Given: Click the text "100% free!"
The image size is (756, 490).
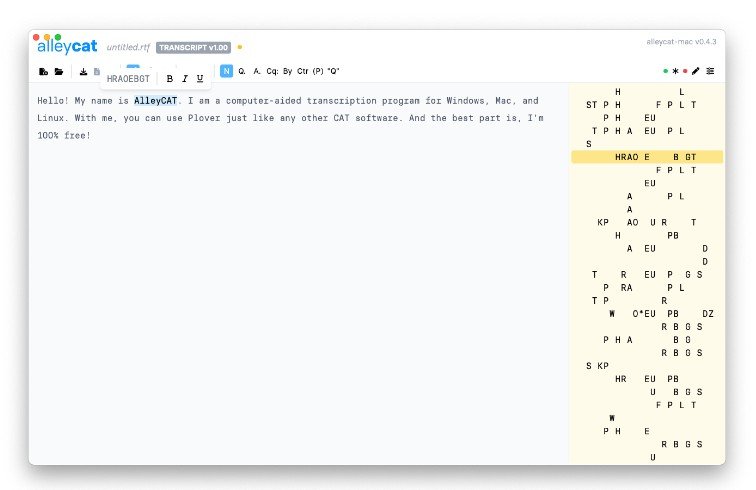Looking at the screenshot, I should click(x=64, y=136).
